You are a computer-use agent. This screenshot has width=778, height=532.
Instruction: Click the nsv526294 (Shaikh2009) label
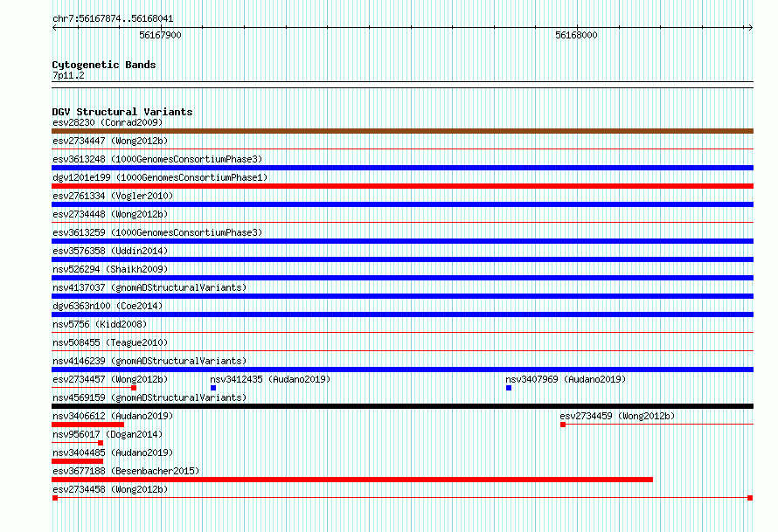(110, 269)
